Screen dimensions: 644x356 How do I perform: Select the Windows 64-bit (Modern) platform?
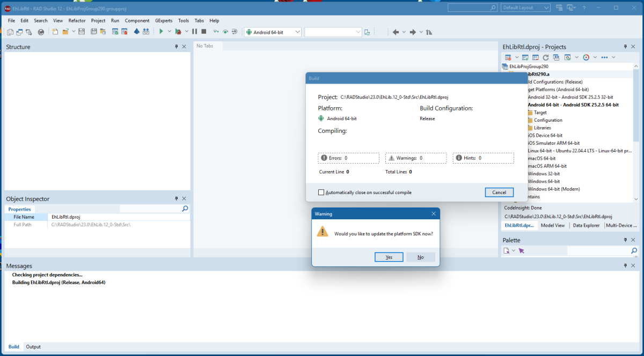(554, 189)
